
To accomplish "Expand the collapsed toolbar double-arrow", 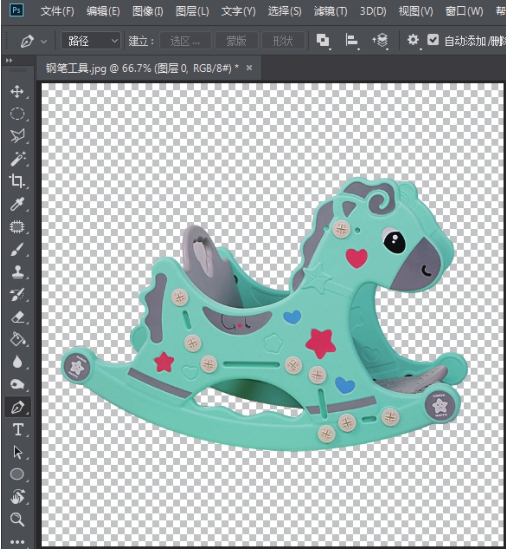I will (9, 61).
